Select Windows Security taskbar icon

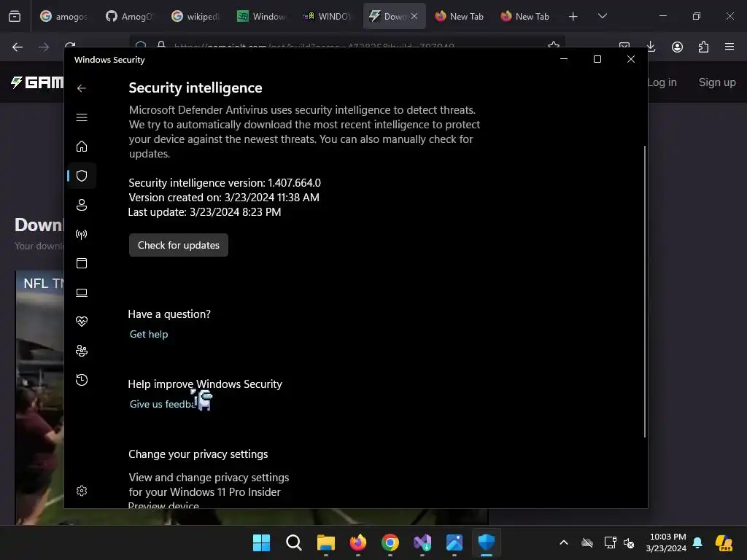coord(487,542)
